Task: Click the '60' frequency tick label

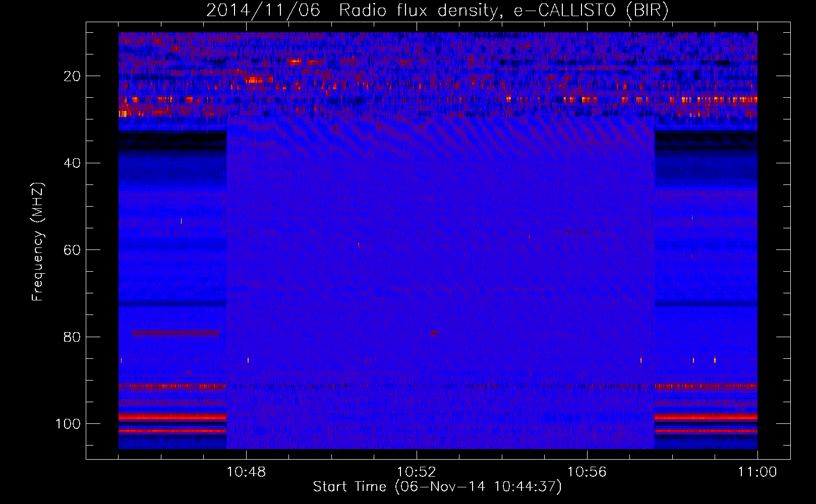Action: point(72,250)
